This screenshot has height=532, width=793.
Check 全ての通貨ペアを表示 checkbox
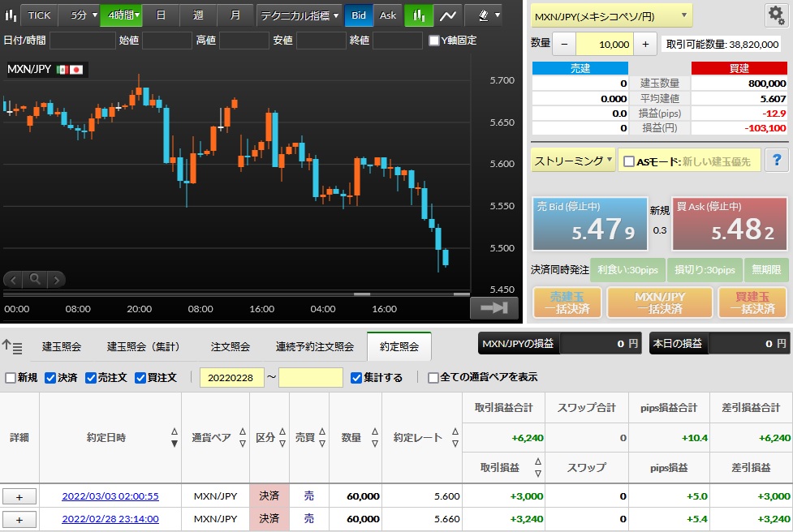tap(433, 377)
